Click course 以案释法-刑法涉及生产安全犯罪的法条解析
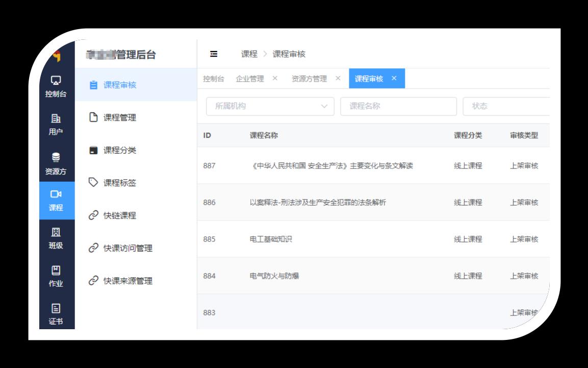588x368 pixels. click(318, 203)
